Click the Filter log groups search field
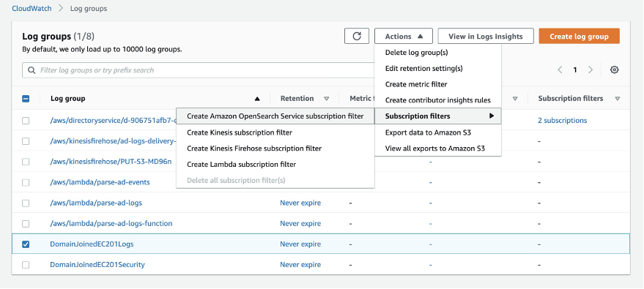Screen dimensions: 644x289 tap(197, 70)
